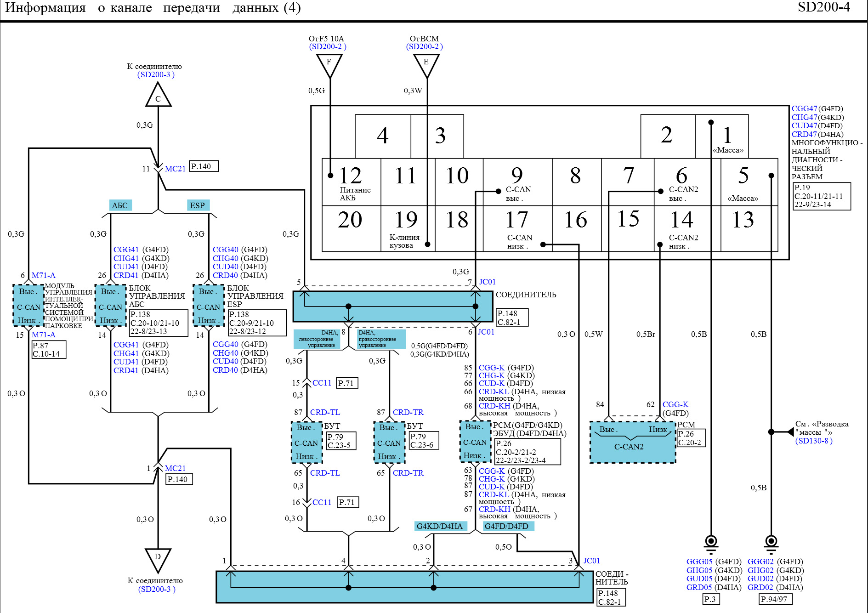The width and height of the screenshot is (868, 613).
Task: Open the SD130-8 ground distribution link
Action: click(x=814, y=441)
